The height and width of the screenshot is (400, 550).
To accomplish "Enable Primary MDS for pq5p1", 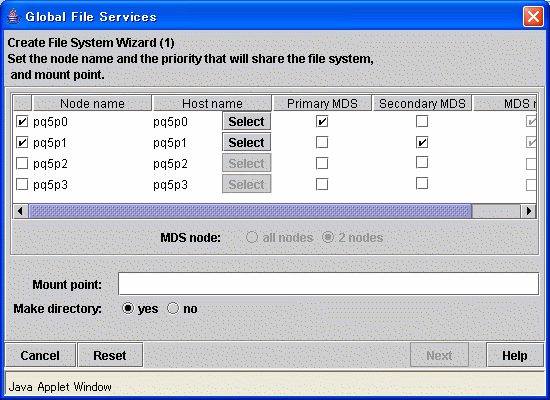I will point(322,142).
